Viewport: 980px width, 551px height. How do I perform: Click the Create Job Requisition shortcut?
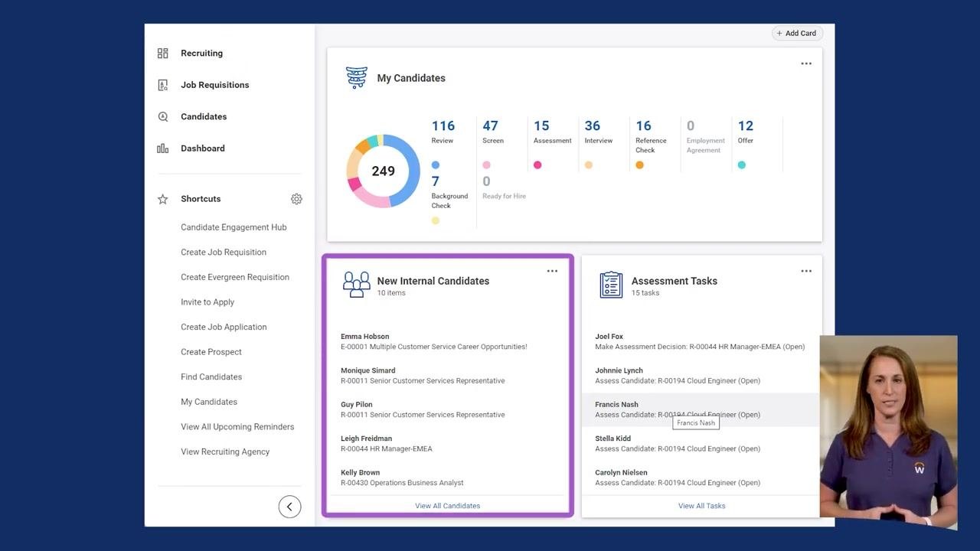(x=224, y=253)
